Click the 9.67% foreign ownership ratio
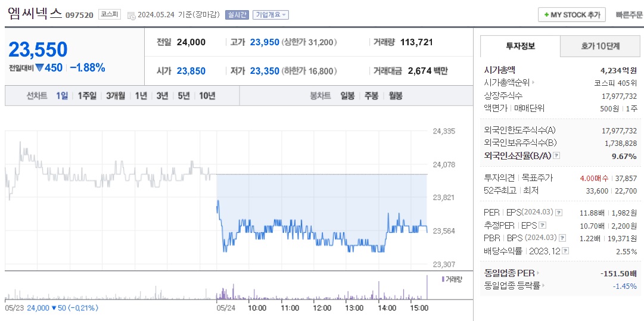The height and width of the screenshot is (321, 644). click(x=625, y=156)
